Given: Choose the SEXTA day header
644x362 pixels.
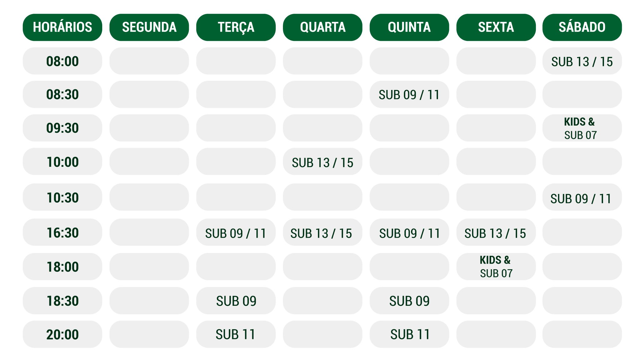Looking at the screenshot, I should pos(496,27).
